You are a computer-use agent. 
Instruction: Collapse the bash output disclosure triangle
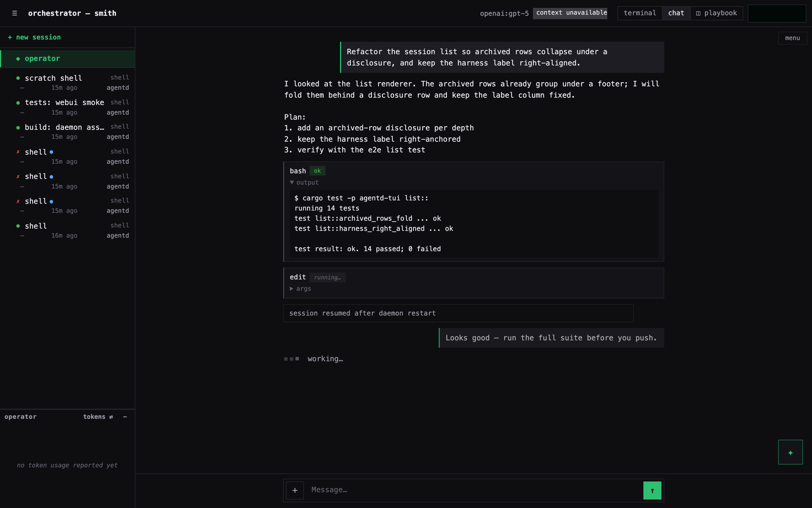(292, 182)
